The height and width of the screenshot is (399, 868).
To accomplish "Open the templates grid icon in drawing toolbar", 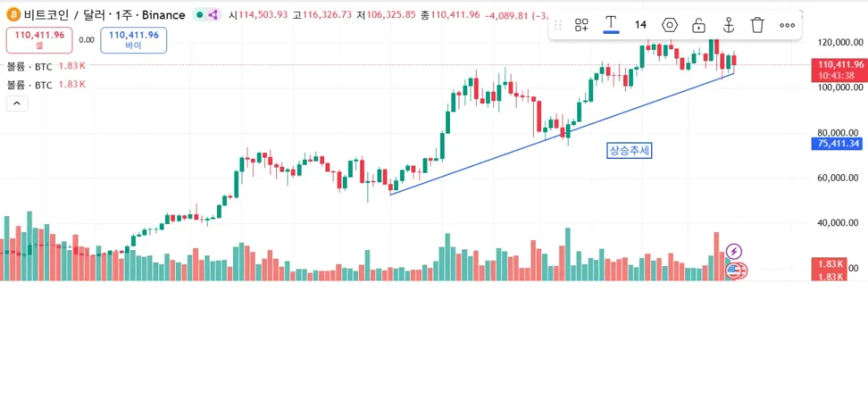I will [582, 25].
